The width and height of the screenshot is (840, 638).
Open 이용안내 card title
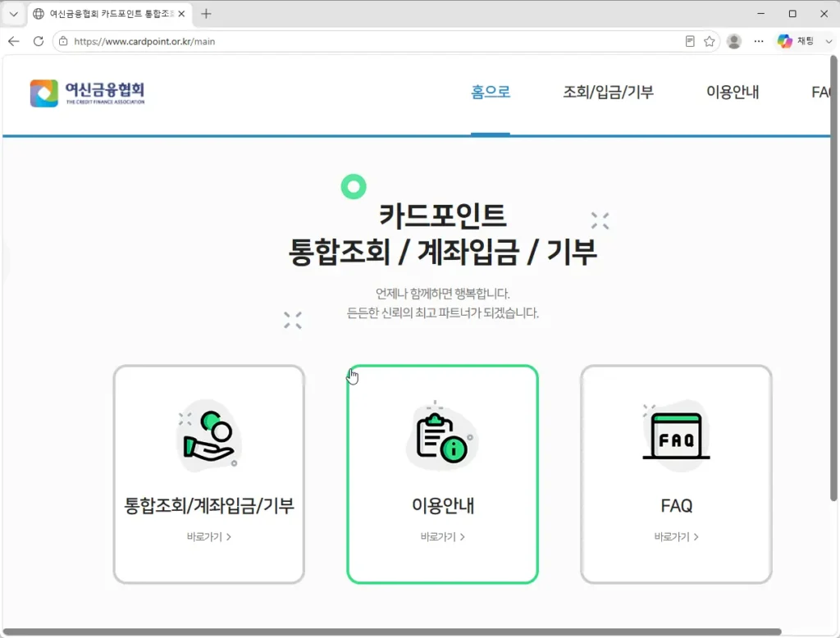tap(442, 506)
